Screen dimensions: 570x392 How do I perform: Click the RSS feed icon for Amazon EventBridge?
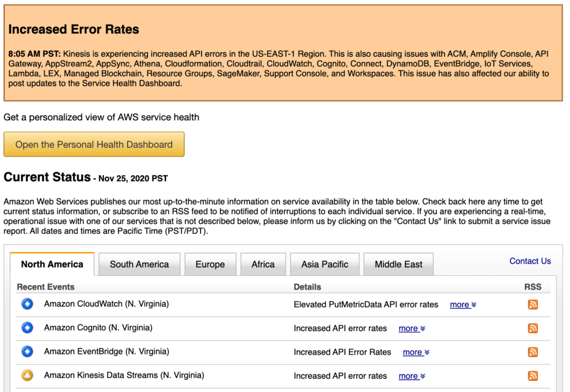pos(533,352)
